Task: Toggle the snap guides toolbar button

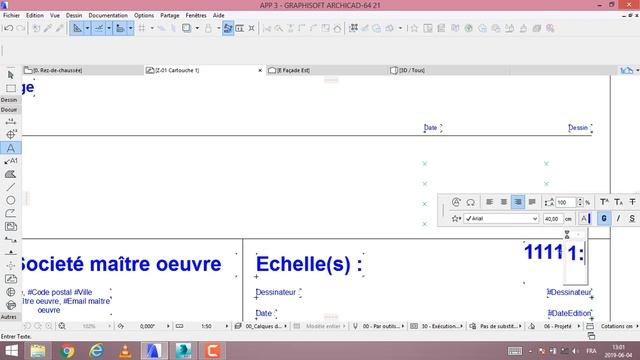Action: click(x=99, y=28)
